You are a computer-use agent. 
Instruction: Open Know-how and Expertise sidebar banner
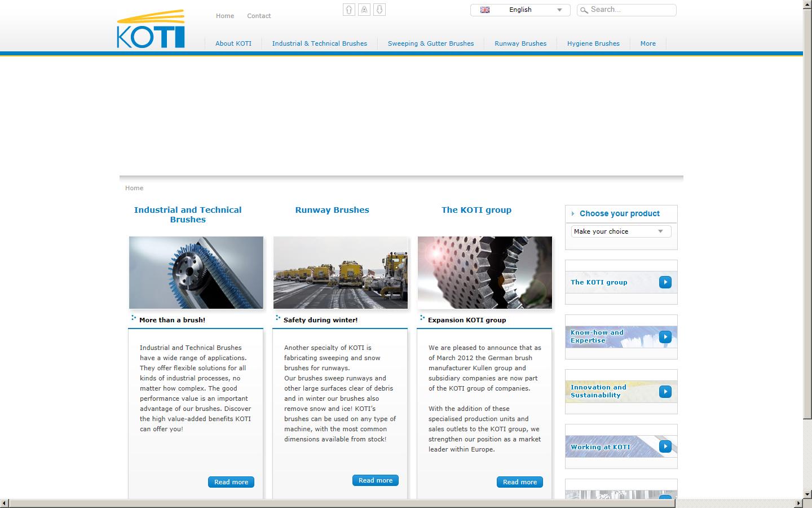tap(621, 337)
